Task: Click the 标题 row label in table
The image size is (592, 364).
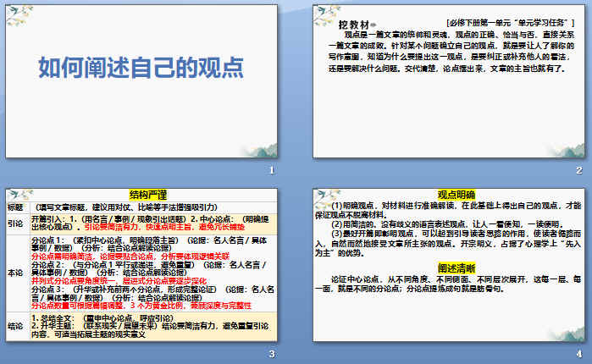Action: [15, 207]
